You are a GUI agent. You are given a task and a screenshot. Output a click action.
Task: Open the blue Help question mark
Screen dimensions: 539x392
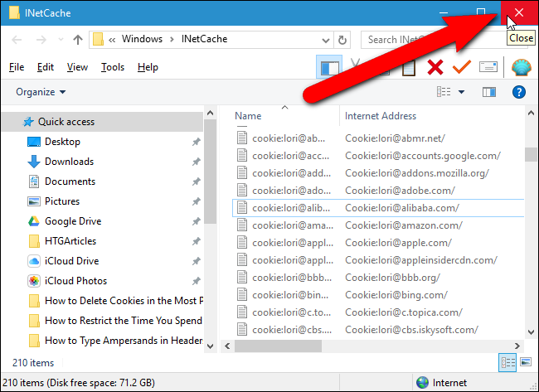point(519,92)
